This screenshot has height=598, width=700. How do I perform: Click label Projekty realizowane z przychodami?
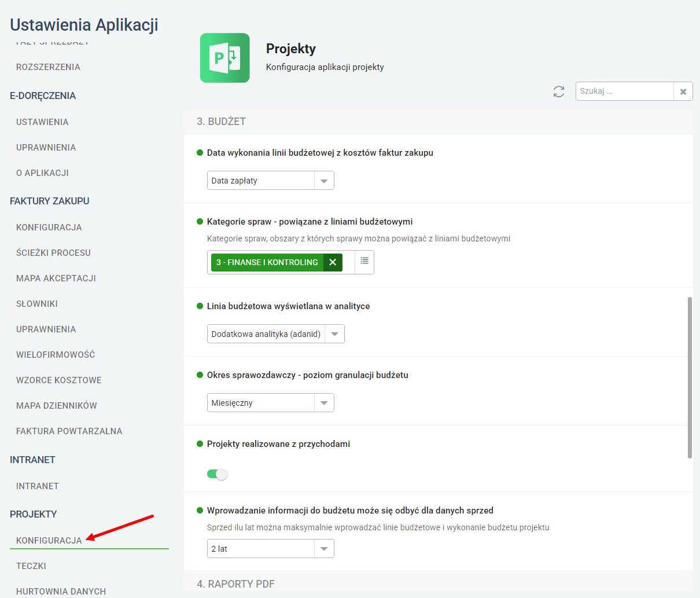[x=278, y=444]
